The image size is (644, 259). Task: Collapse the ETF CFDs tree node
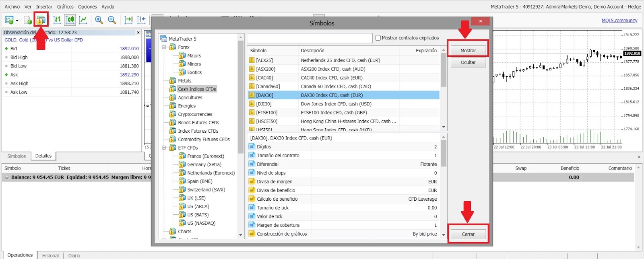(164, 148)
